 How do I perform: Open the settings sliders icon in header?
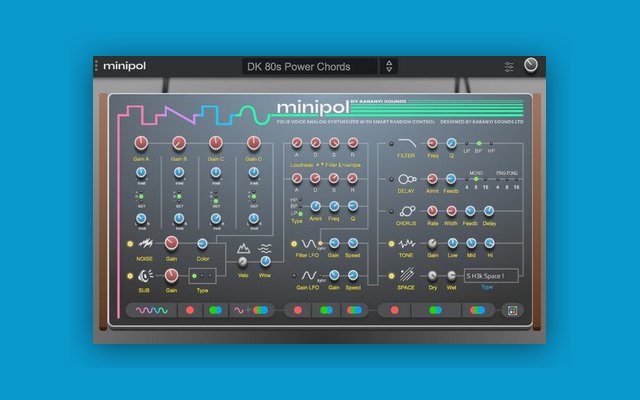point(509,67)
